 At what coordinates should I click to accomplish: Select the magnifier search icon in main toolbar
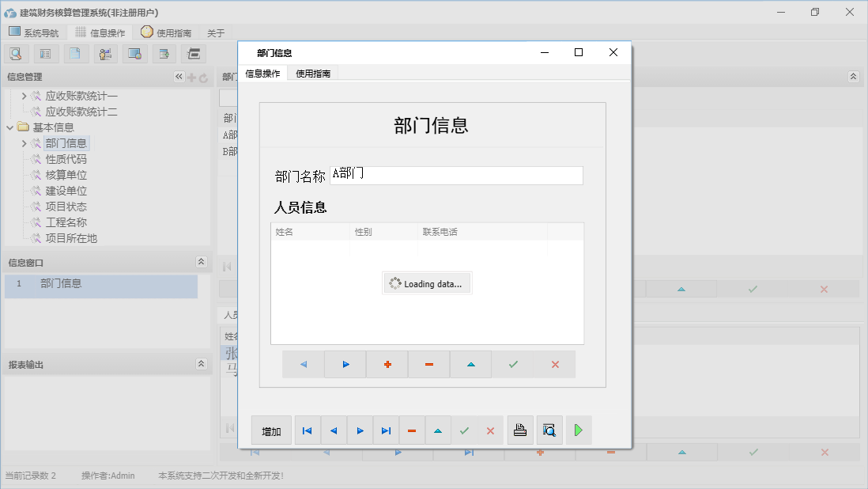(16, 53)
